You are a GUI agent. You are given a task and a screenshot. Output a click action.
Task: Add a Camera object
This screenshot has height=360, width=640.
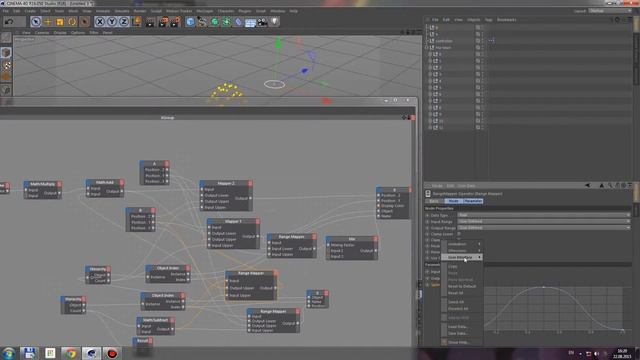pyautogui.click(x=262, y=22)
